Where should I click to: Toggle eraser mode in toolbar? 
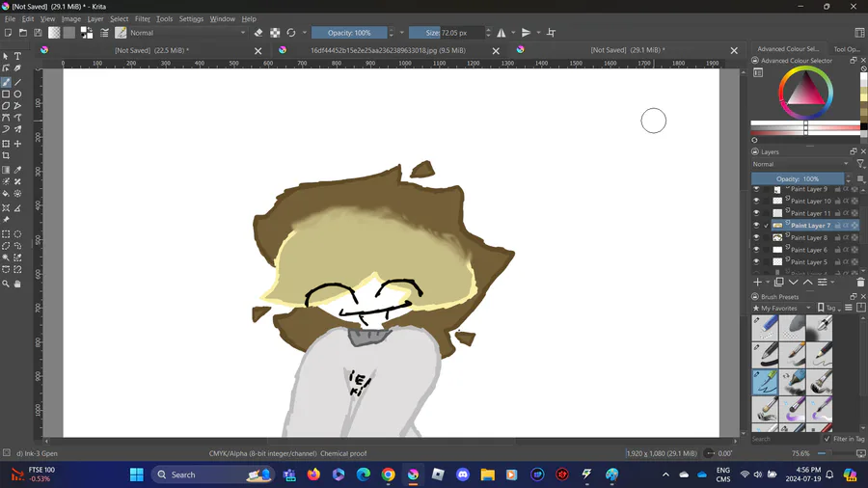[258, 33]
